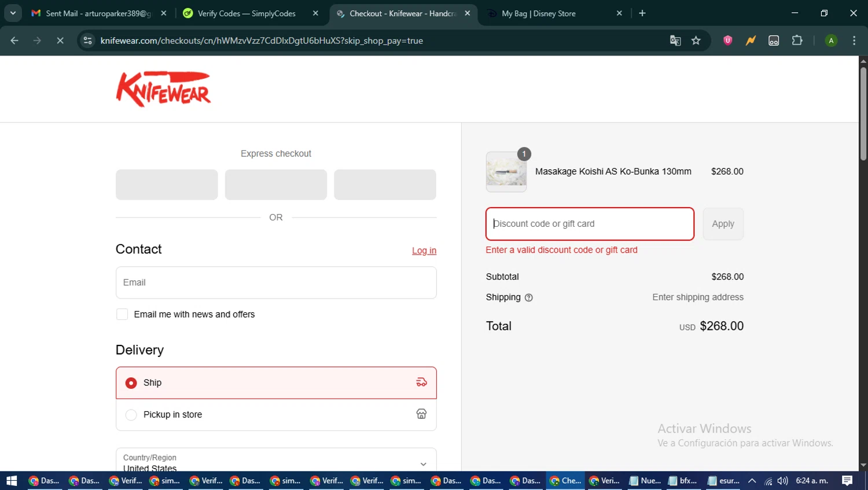This screenshot has height=490, width=868.
Task: Open a new browser tab
Action: tap(642, 13)
